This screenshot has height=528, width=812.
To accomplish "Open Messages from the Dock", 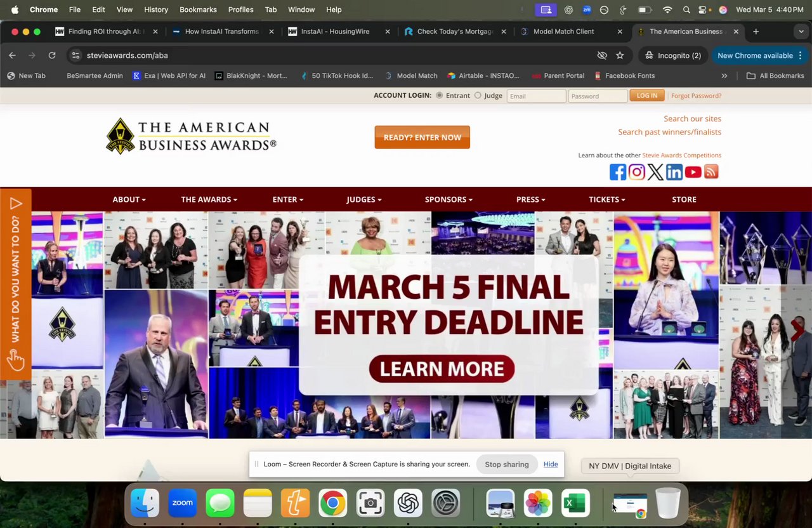I will click(220, 503).
